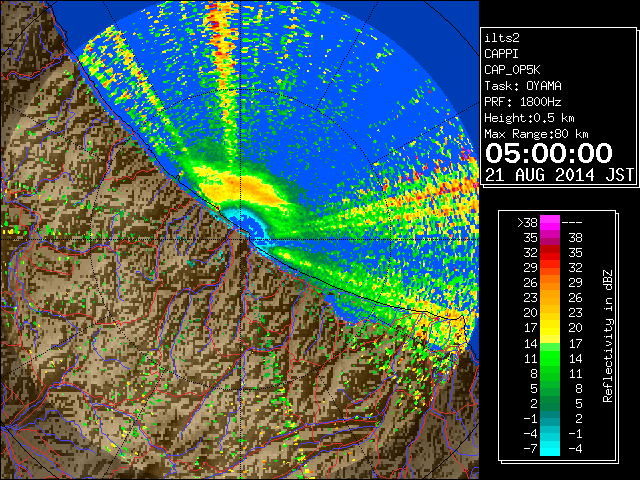The height and width of the screenshot is (480, 640).
Task: Select the 'PRF: 1800Hz' text
Action: pos(523,102)
